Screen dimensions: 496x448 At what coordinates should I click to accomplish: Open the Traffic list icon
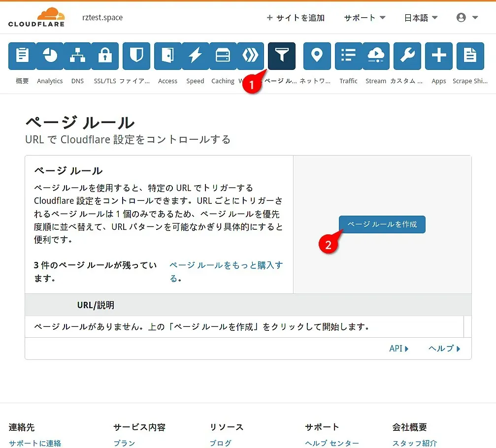[x=348, y=56]
